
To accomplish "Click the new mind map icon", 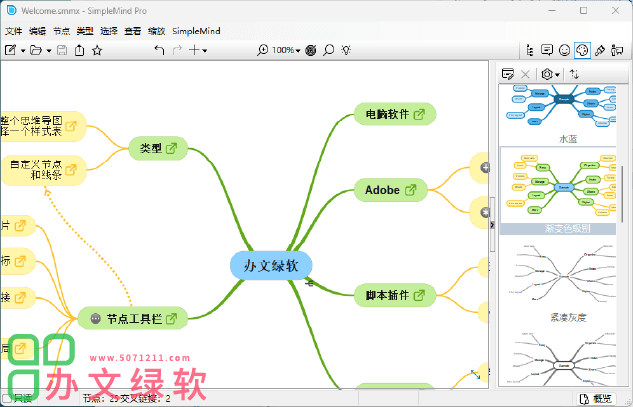I will [x=10, y=50].
